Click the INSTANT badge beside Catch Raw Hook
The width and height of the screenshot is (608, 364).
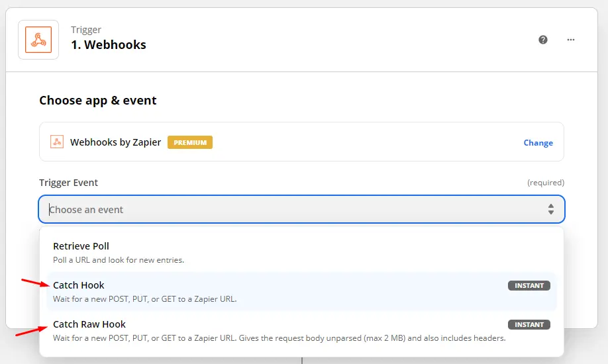click(529, 324)
